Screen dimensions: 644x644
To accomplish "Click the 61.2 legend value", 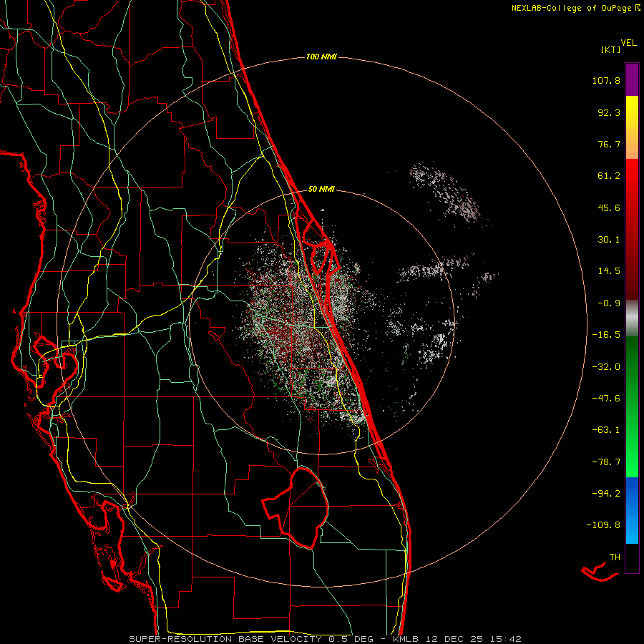I will pos(609,176).
